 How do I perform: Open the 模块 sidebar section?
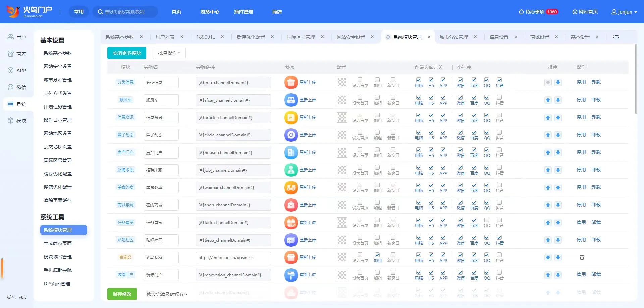click(17, 121)
